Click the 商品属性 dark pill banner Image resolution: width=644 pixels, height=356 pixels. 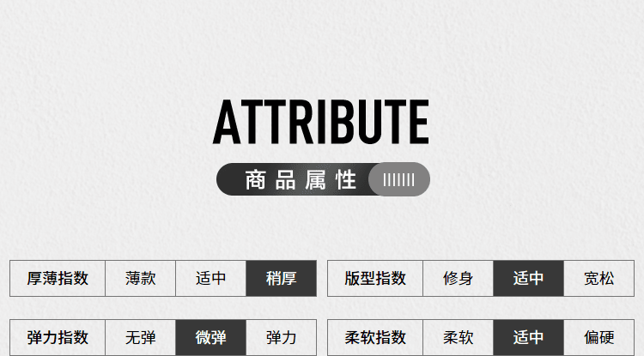click(x=323, y=179)
